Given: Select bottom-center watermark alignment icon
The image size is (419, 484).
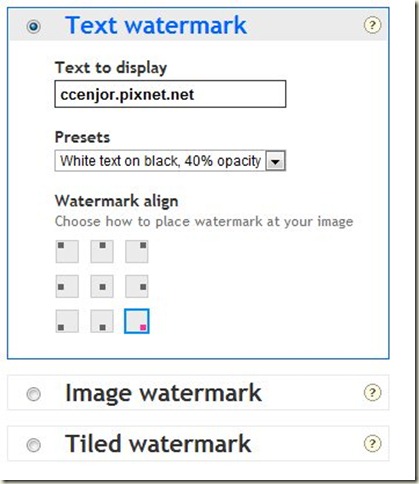Looking at the screenshot, I should click(102, 321).
